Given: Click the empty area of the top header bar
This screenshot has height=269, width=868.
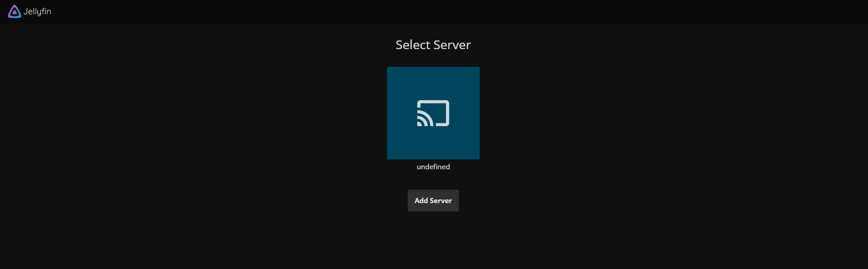Looking at the screenshot, I should click(x=464, y=12).
